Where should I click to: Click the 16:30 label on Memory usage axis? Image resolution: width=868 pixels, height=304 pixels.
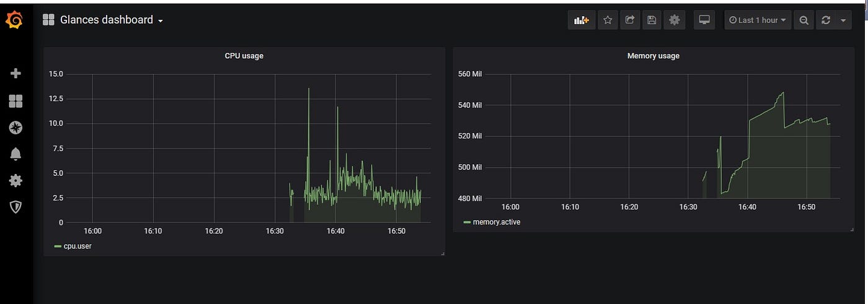point(689,207)
